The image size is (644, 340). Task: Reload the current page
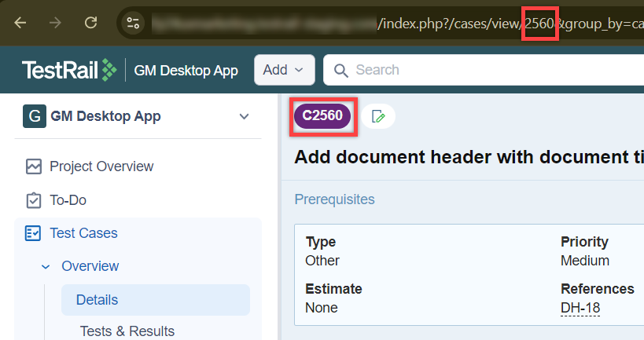[x=91, y=23]
